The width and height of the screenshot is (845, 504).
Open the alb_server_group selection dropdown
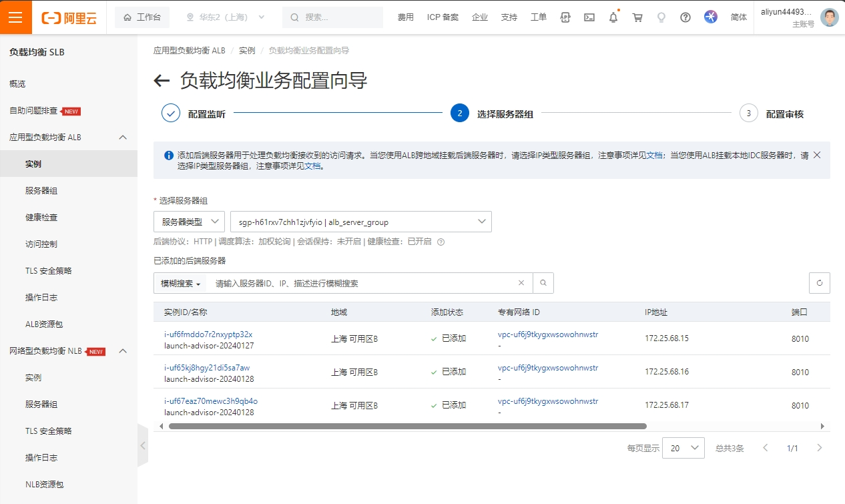click(x=360, y=222)
